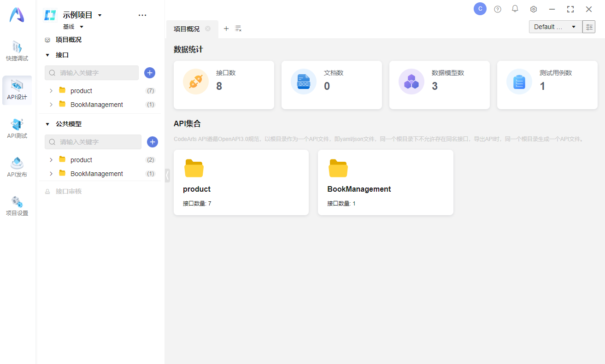Image resolution: width=605 pixels, height=364 pixels.
Task: Open the 示例项目 project switcher dropdown
Action: coord(100,15)
